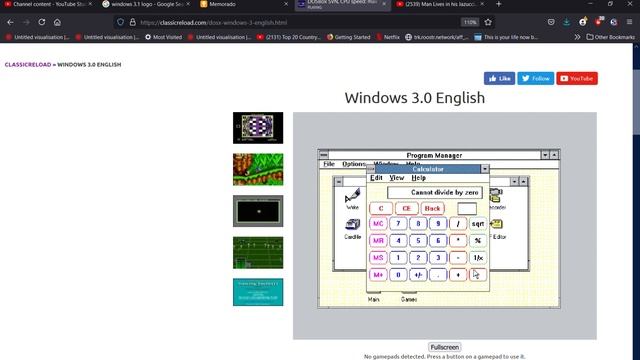Click Calculator CE button
Viewport: 640px width, 360px height.
click(x=406, y=209)
